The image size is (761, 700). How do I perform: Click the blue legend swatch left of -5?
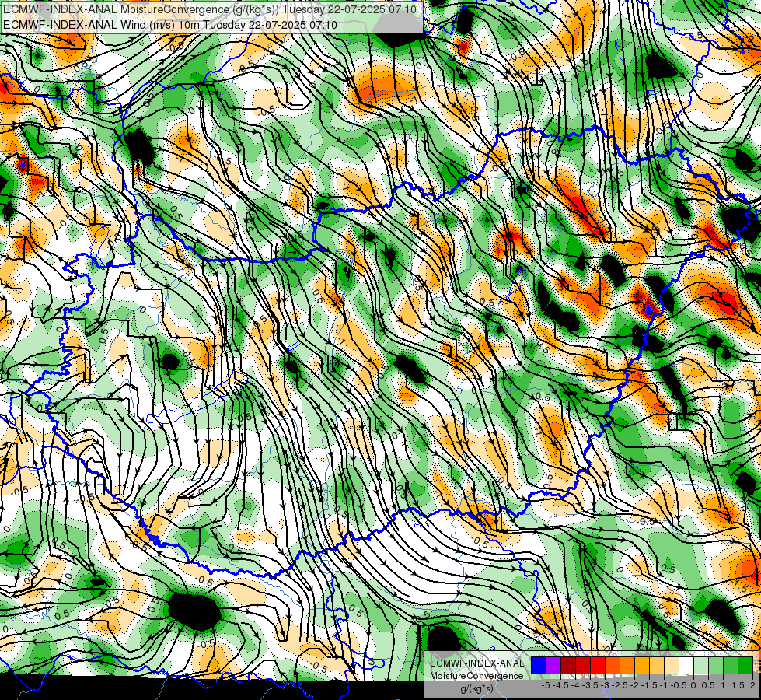539,665
